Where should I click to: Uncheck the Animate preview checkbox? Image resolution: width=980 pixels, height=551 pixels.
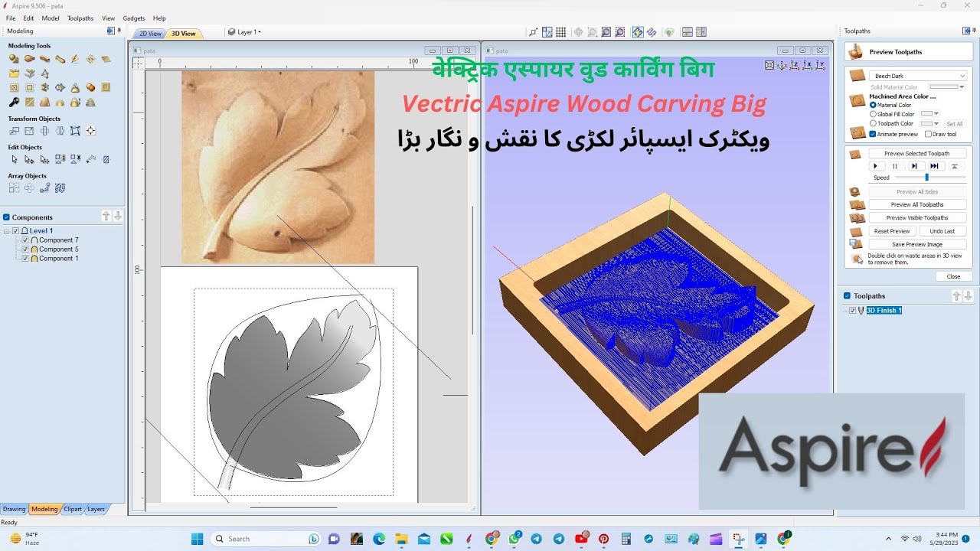(874, 134)
